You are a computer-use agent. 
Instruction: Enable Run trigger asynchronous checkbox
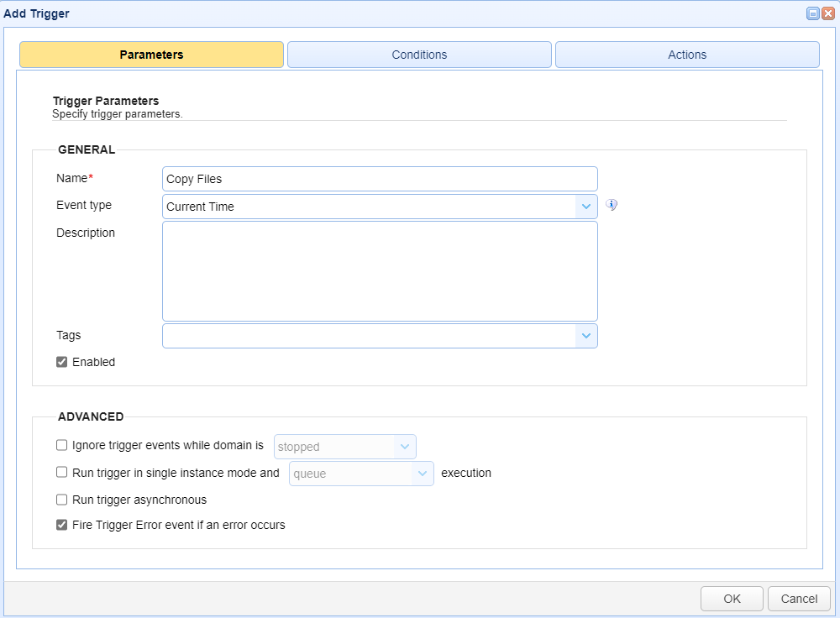61,500
